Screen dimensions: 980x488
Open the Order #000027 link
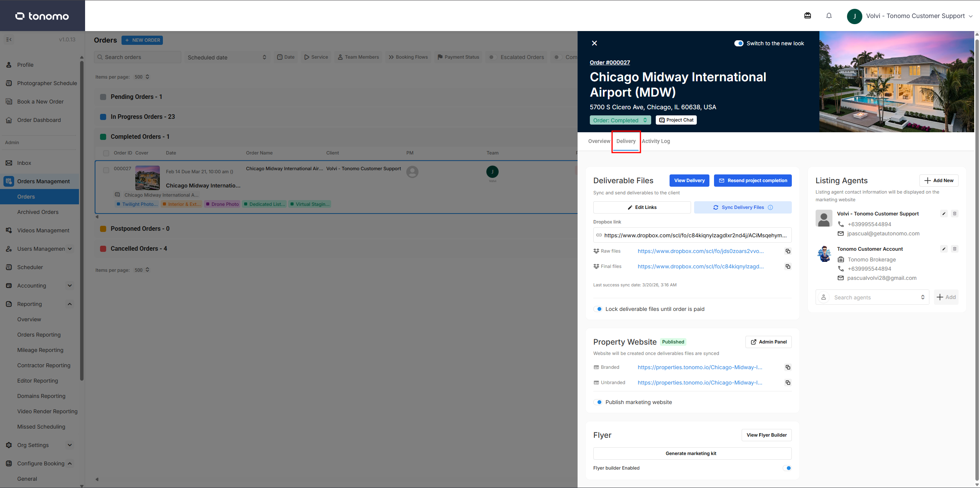[x=610, y=62]
